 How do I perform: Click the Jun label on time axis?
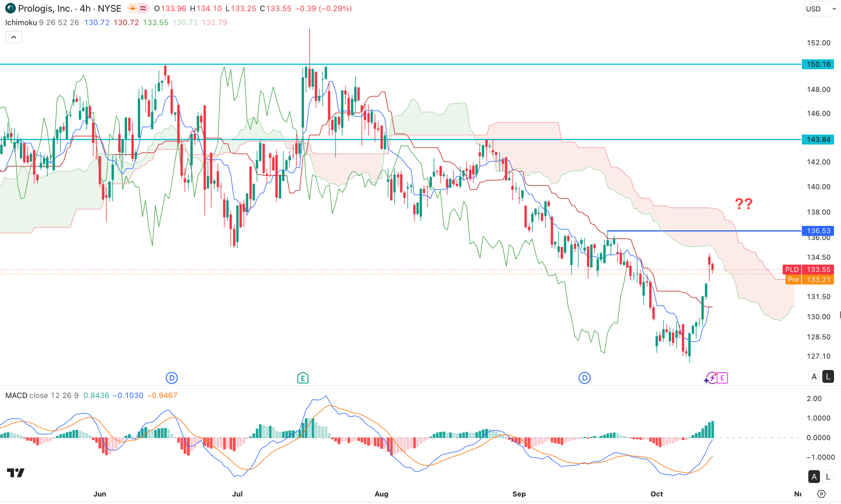(x=100, y=494)
